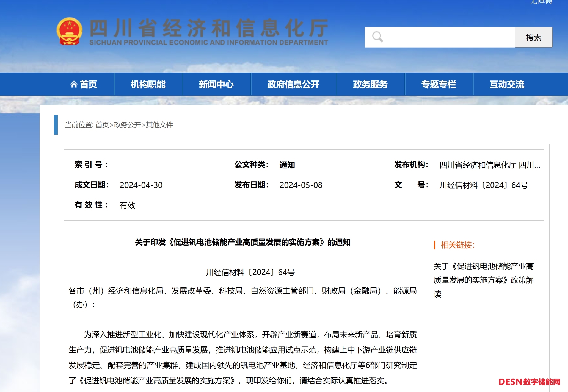Click 其他文件 in the breadcrumb path

(159, 125)
